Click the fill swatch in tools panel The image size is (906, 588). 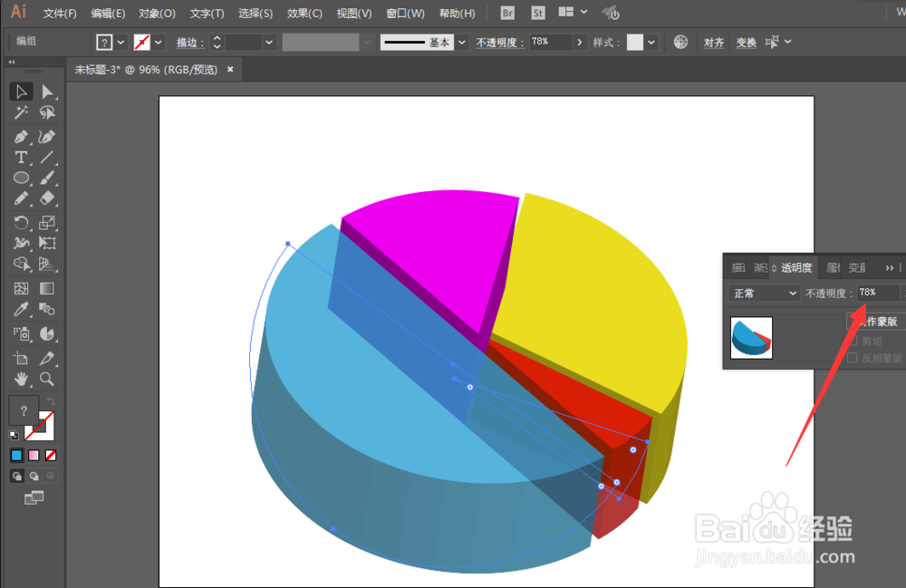(x=24, y=410)
